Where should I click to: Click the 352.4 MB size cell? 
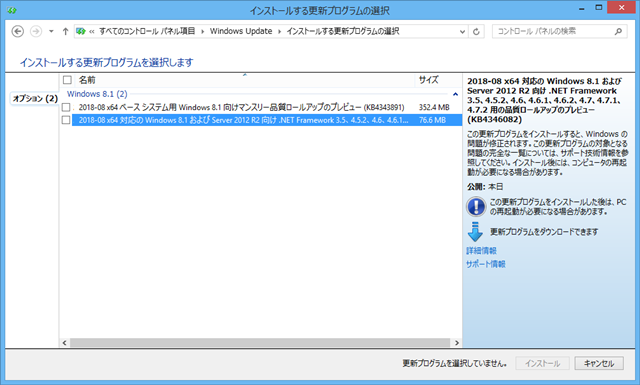pyautogui.click(x=434, y=107)
